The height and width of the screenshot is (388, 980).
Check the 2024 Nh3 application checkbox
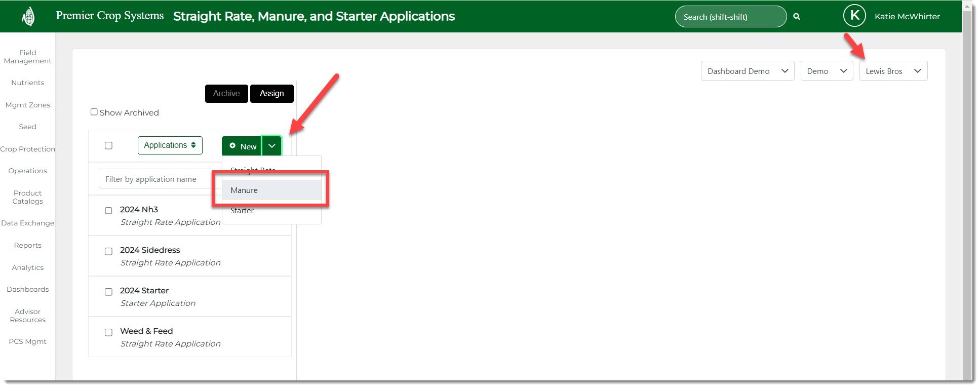108,211
